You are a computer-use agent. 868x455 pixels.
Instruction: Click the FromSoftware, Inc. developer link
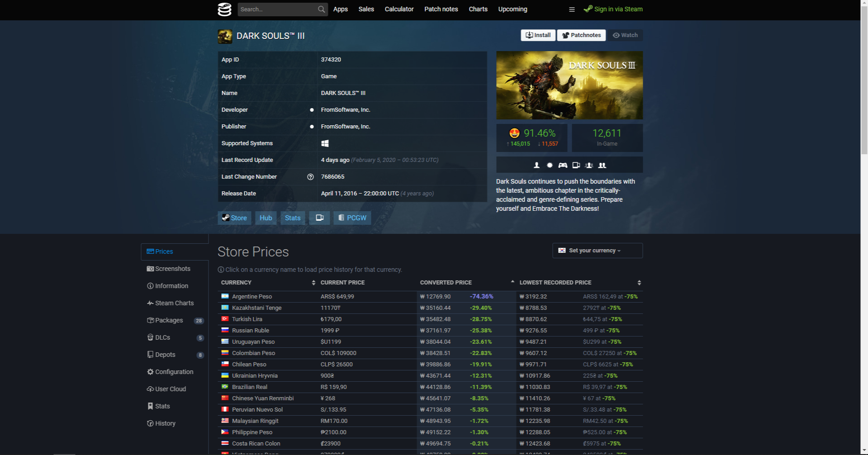pos(346,110)
